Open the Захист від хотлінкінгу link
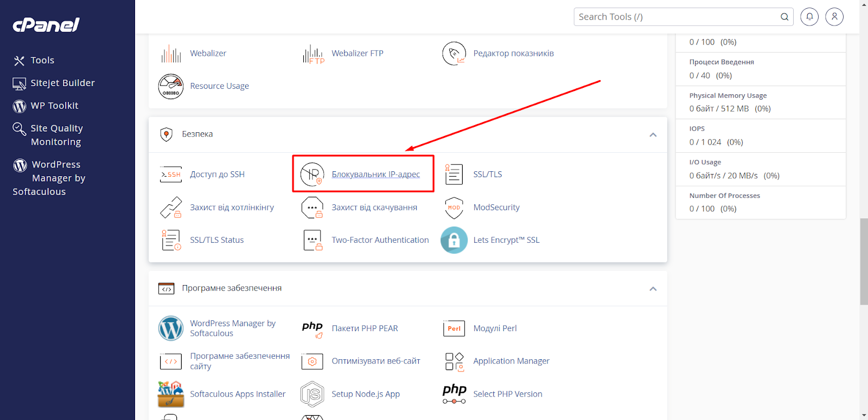868x420 pixels. 232,208
